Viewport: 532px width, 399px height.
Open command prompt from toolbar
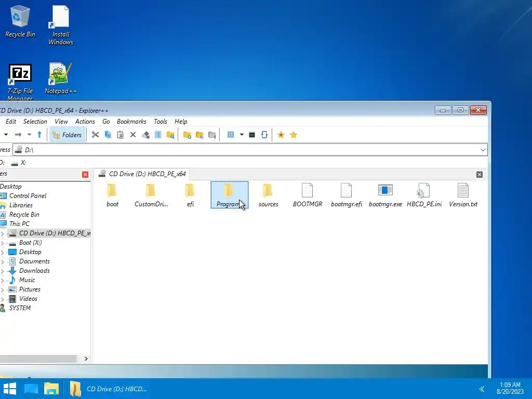[252, 135]
